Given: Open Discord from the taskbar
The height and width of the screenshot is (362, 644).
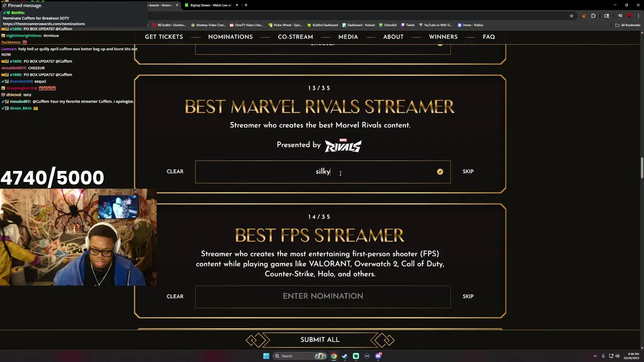Looking at the screenshot, I should tap(378, 356).
